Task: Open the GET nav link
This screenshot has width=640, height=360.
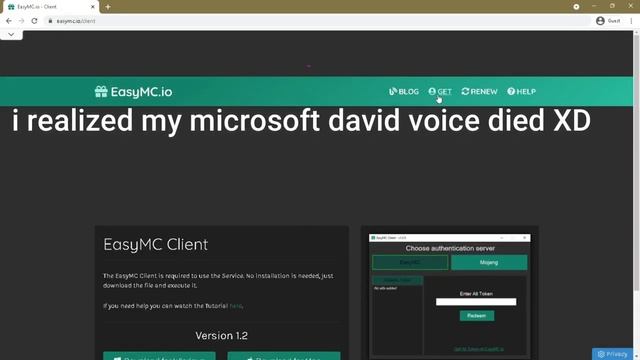Action: point(440,91)
